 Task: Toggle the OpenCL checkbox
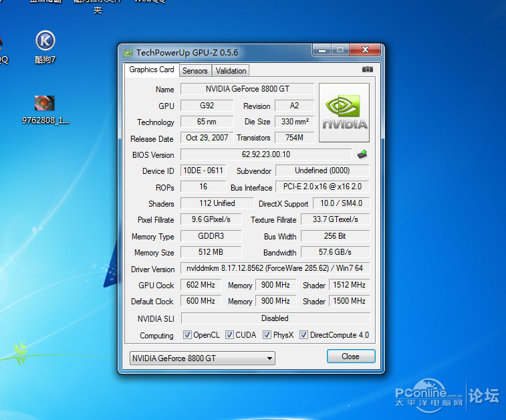[187, 335]
